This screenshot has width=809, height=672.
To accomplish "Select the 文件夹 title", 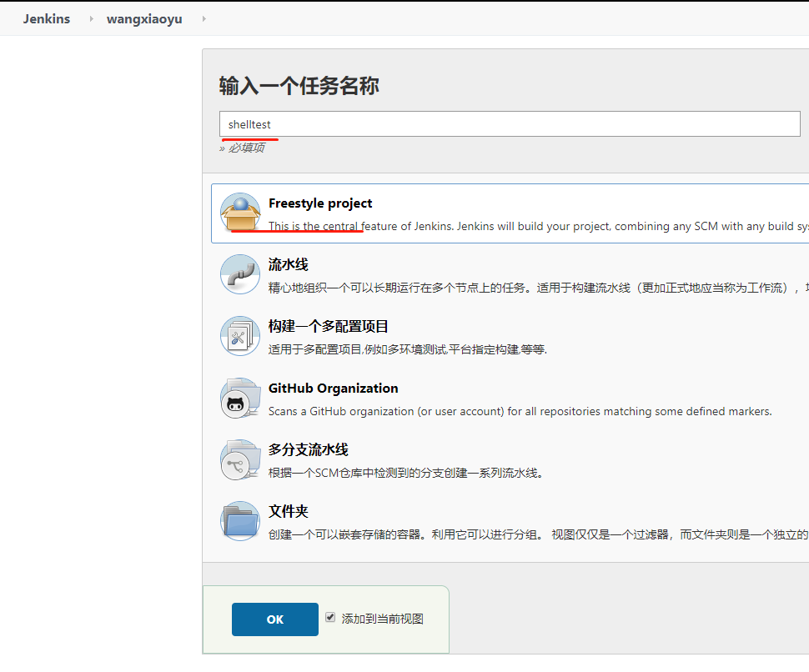I will pos(288,512).
